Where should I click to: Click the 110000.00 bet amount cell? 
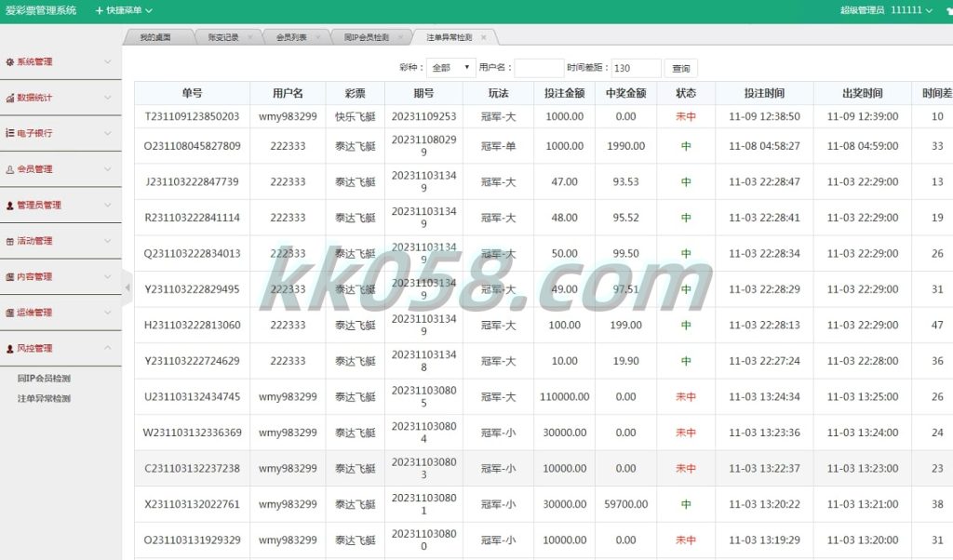pyautogui.click(x=564, y=397)
